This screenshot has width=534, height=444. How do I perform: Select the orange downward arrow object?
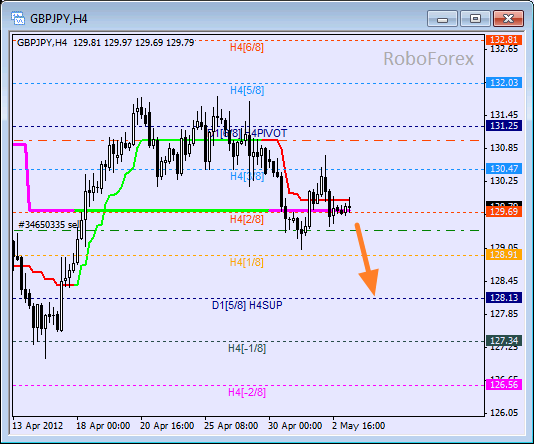tap(367, 259)
